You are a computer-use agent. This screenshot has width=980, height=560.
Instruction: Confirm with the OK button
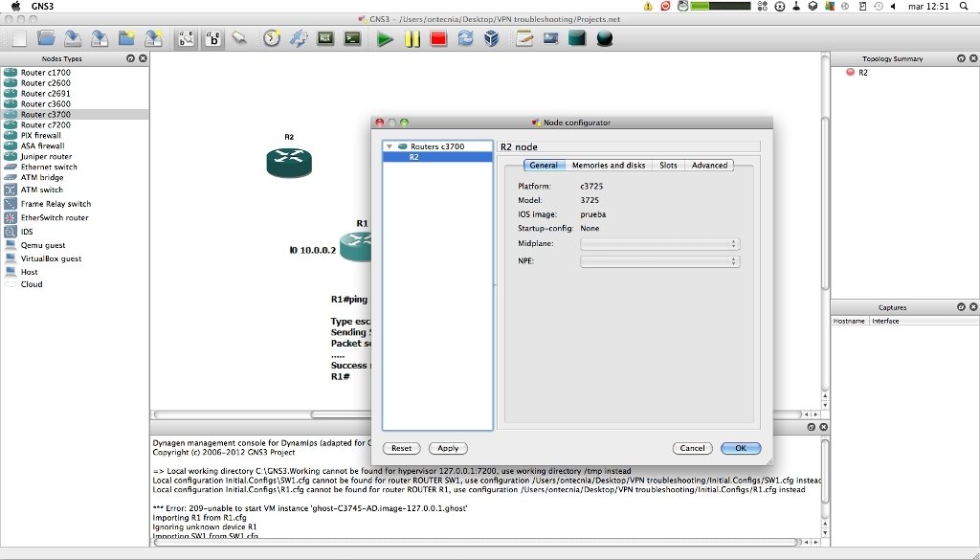pos(741,448)
